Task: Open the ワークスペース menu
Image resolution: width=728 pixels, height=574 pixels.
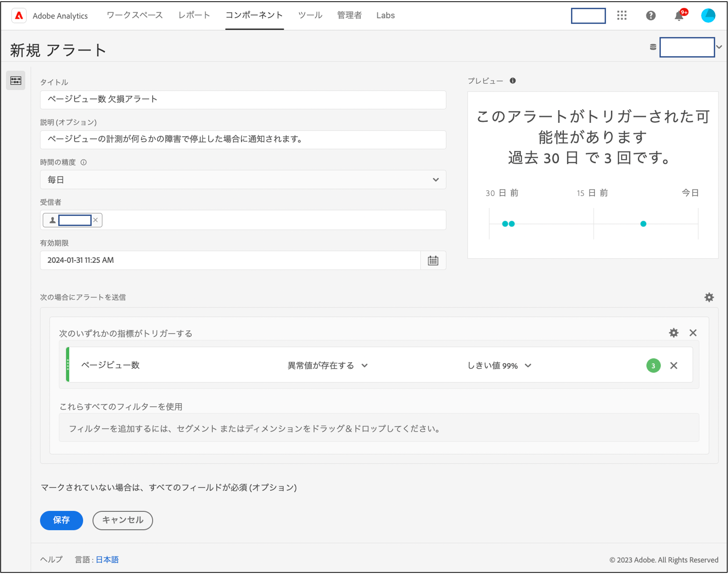Action: tap(135, 16)
